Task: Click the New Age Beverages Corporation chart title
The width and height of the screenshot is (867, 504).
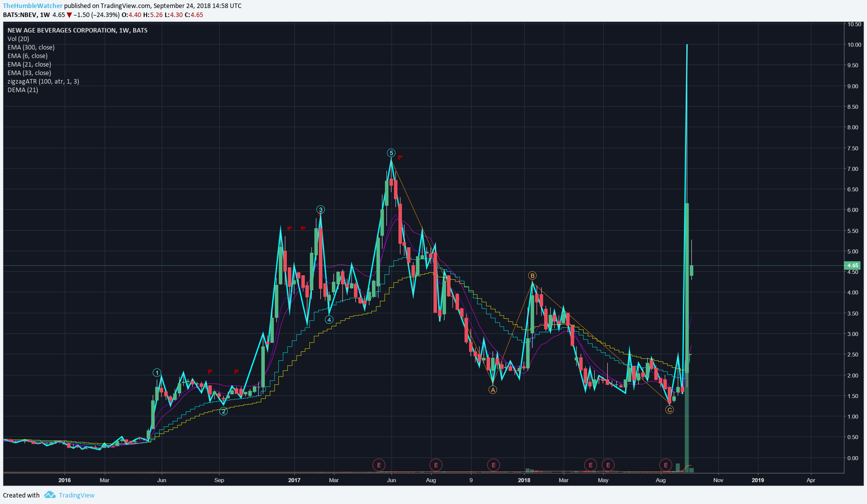Action: (78, 31)
